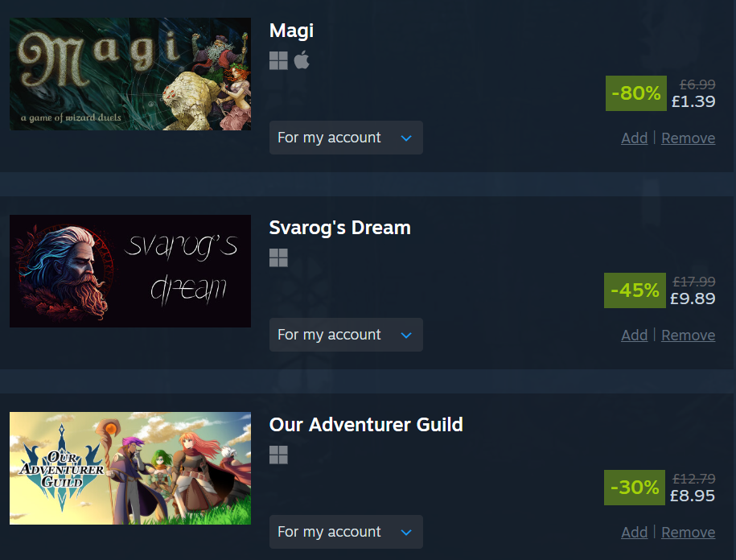Remove Svarog's Dream from the cart
This screenshot has height=560, width=736.
pyautogui.click(x=688, y=336)
